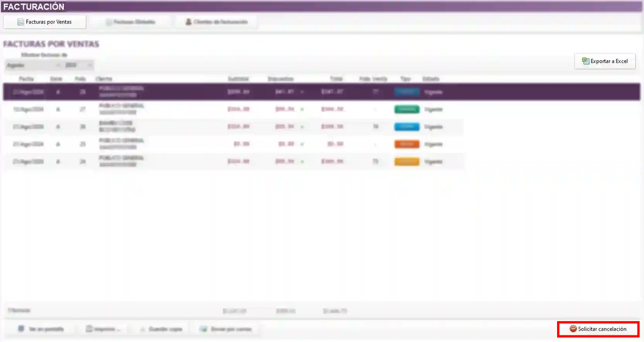
Task: Click the orange-red type tag in the invoice list
Action: click(x=407, y=144)
